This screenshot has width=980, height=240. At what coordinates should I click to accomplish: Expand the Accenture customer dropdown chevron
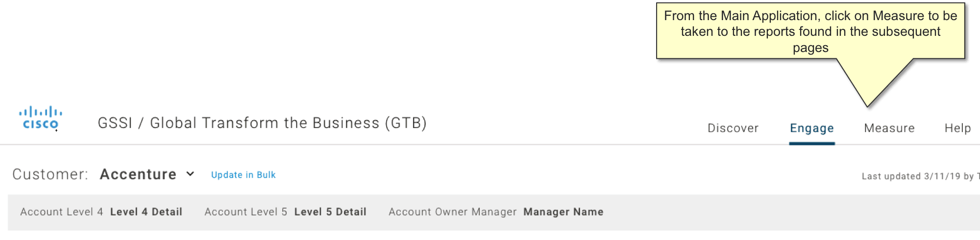coord(191,174)
